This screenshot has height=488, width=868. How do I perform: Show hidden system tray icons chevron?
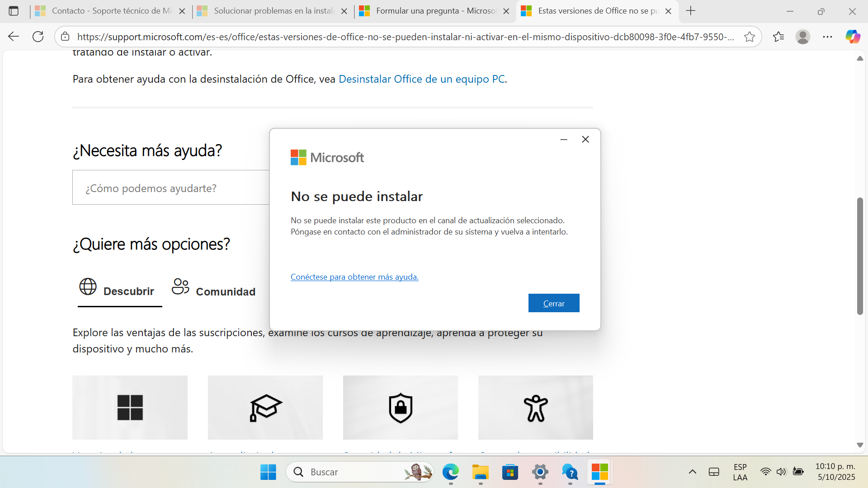(x=692, y=472)
